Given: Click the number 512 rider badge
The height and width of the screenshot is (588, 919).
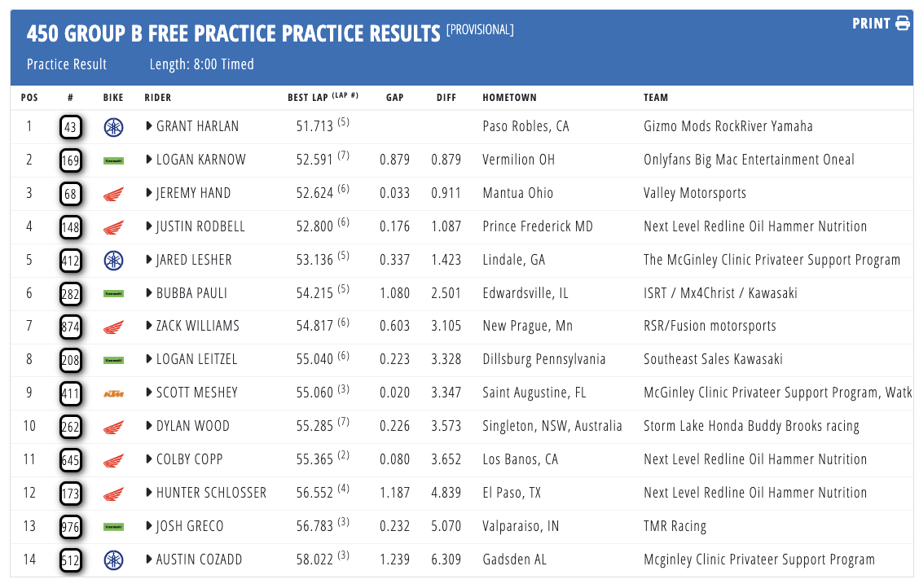Looking at the screenshot, I should pos(71,559).
